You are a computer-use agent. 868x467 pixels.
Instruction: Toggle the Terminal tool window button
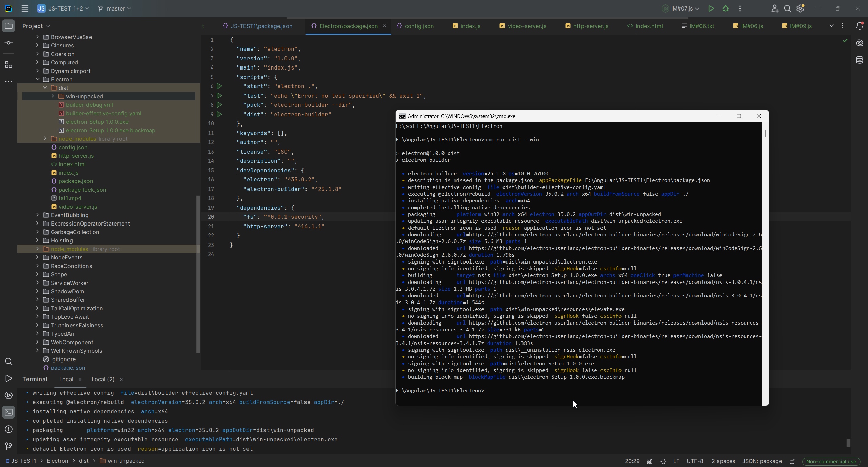tap(9, 412)
